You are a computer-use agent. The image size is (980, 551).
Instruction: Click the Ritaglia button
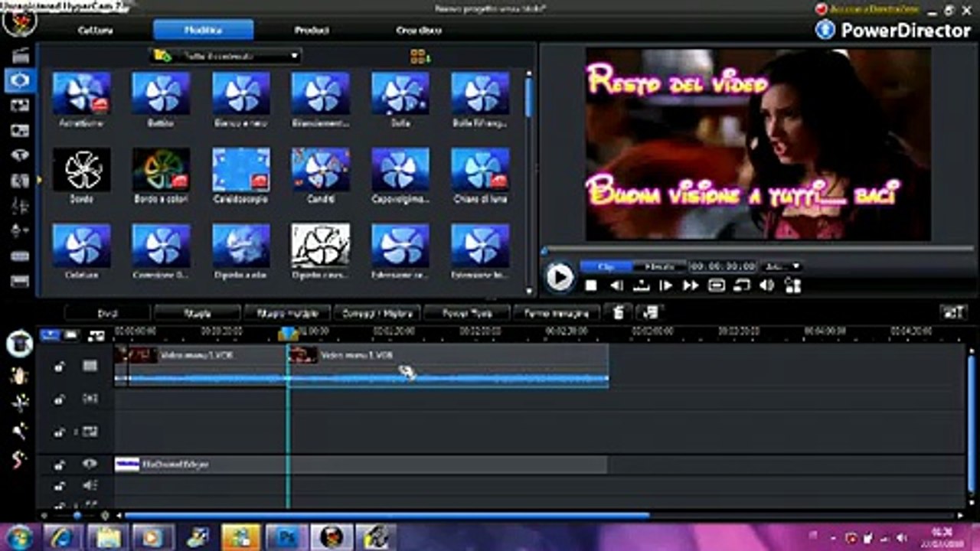[x=197, y=312]
